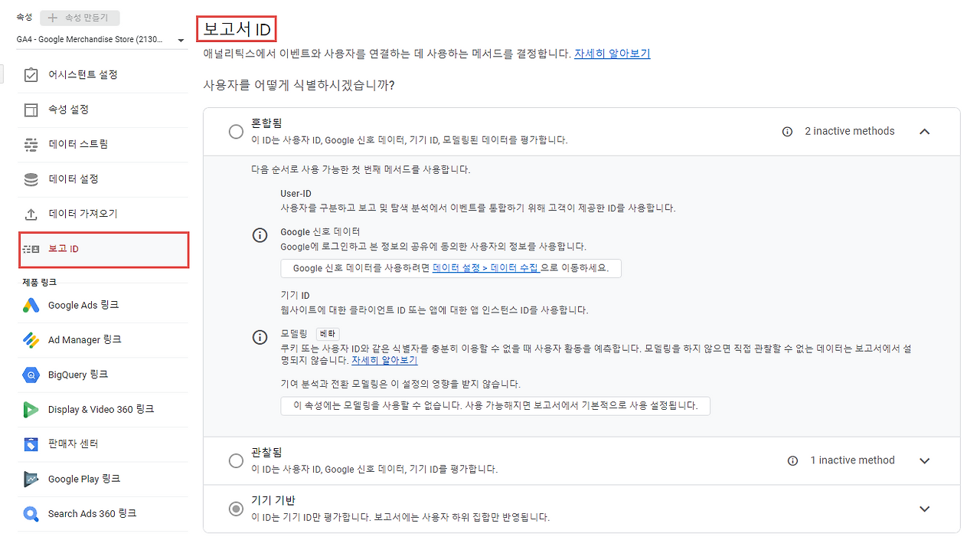Select the Ad Manager 링크 icon

[x=31, y=339]
